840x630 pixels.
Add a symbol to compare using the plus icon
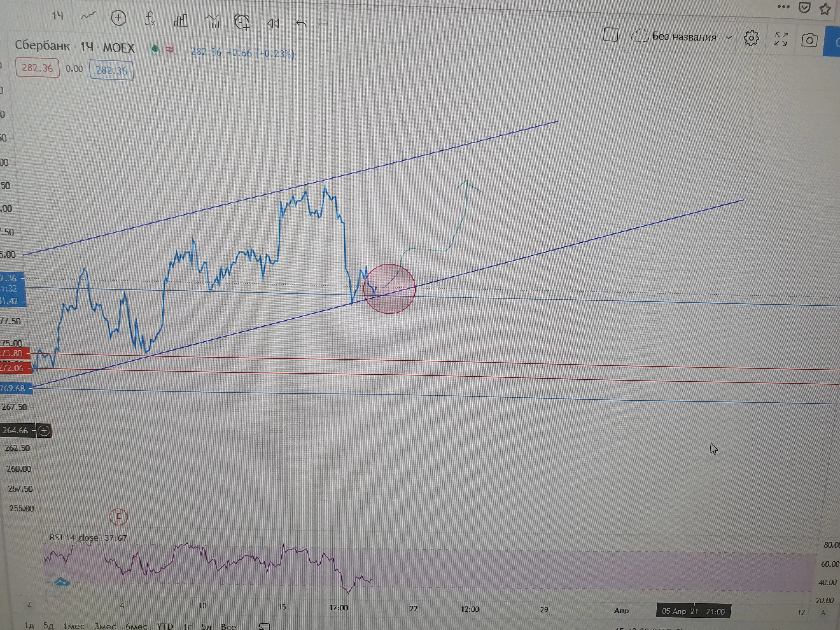[118, 18]
